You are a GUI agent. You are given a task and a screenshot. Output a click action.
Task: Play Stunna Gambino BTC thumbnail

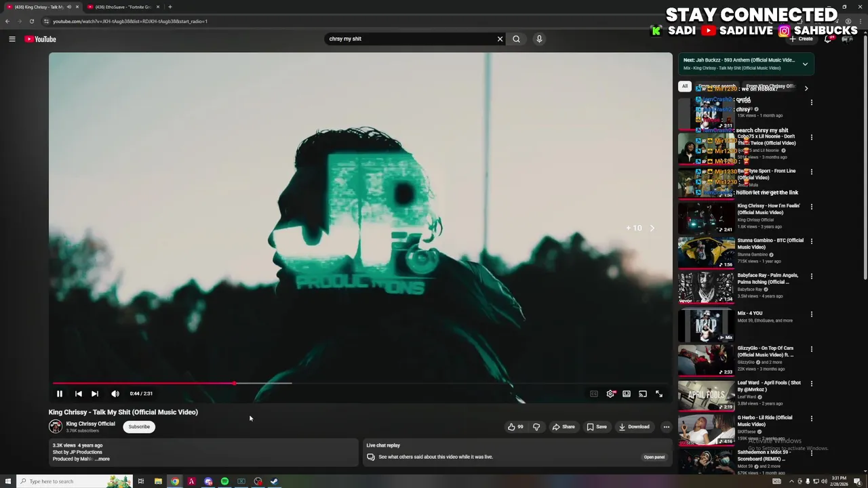point(706,253)
